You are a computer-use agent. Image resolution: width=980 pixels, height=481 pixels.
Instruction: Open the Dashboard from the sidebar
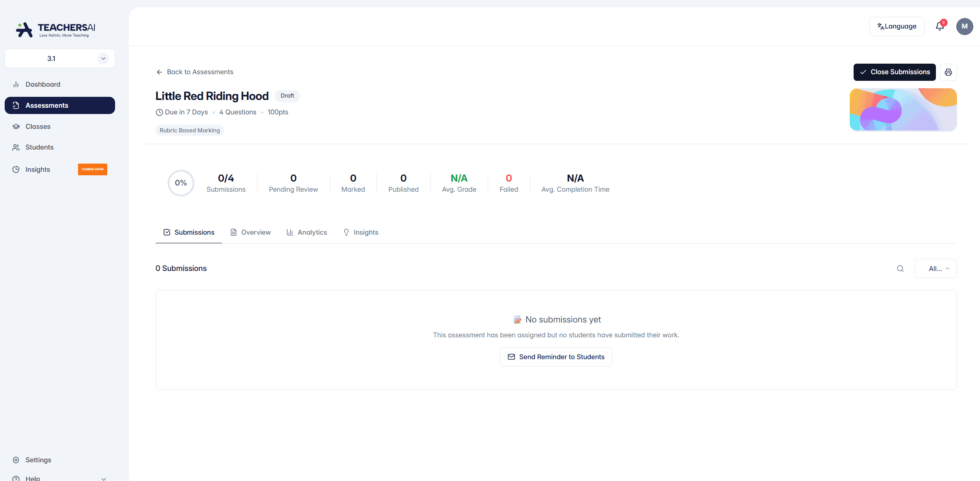43,84
